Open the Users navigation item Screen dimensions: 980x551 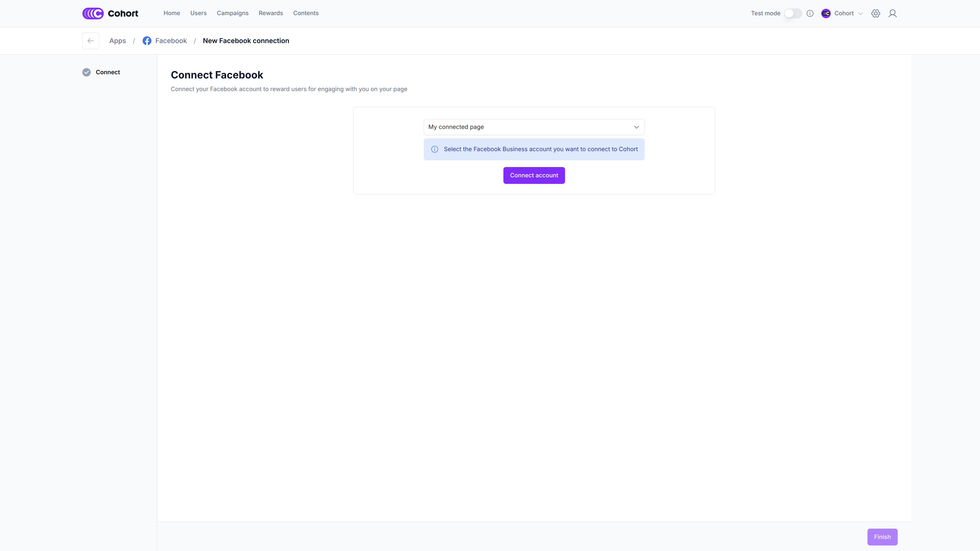point(198,13)
